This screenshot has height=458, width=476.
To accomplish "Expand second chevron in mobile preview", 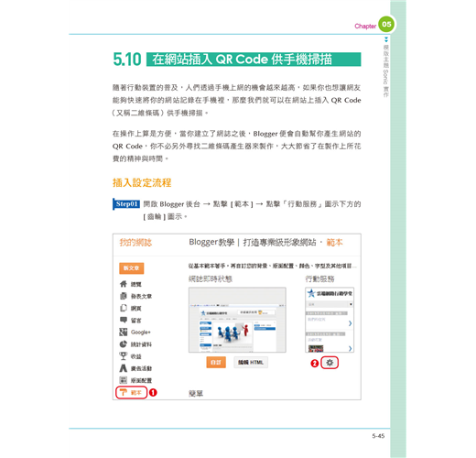I will tap(350, 348).
